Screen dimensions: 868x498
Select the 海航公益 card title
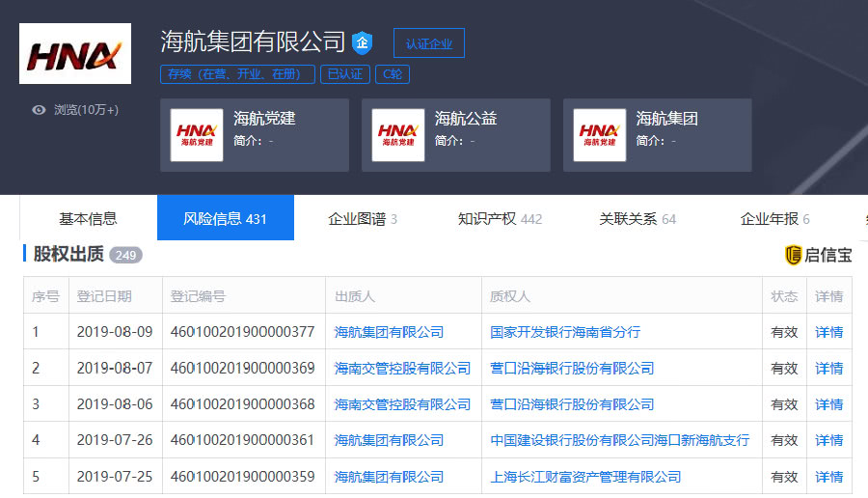466,118
